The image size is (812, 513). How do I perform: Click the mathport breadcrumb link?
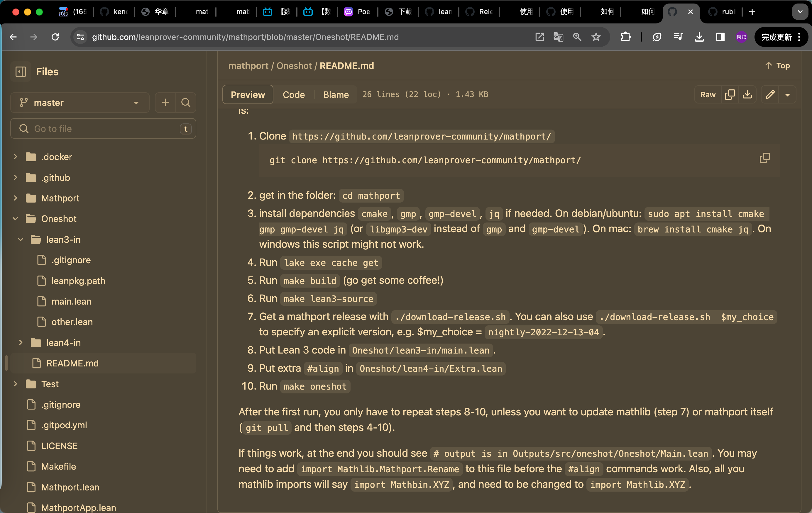[x=248, y=66]
